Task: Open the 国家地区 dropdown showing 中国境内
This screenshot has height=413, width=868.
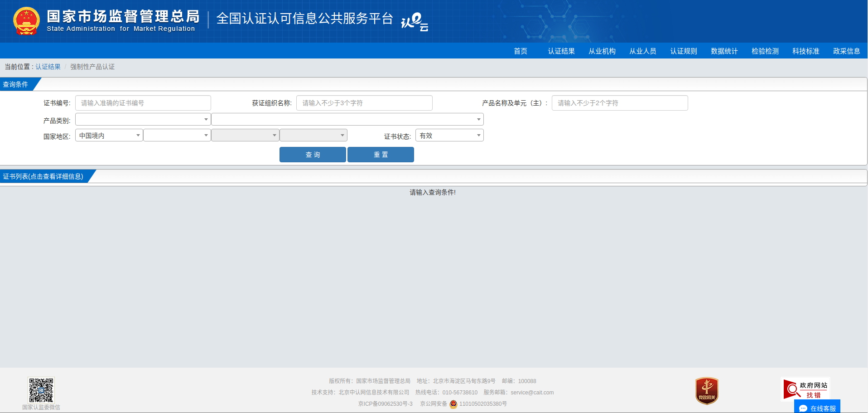Action: 109,136
